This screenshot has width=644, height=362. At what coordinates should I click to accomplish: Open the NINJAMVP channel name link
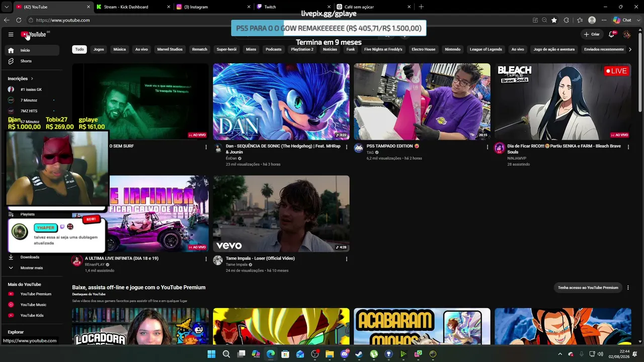517,158
